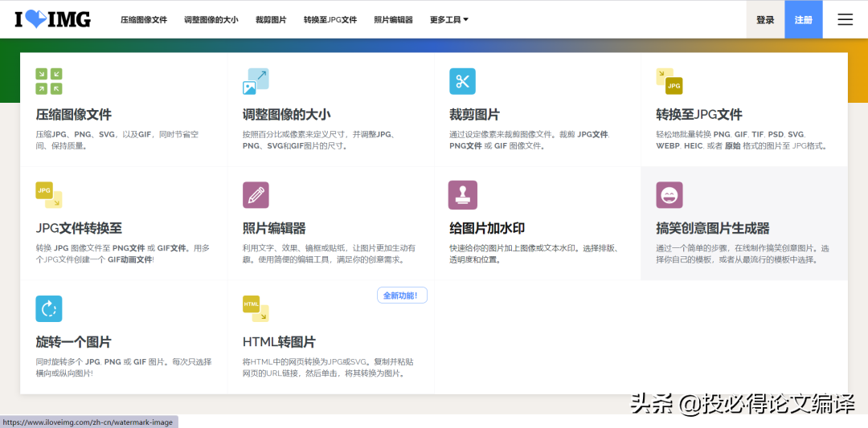Viewport: 868px width, 428px height.
Task: Select the blue resize image icon
Action: point(256,81)
